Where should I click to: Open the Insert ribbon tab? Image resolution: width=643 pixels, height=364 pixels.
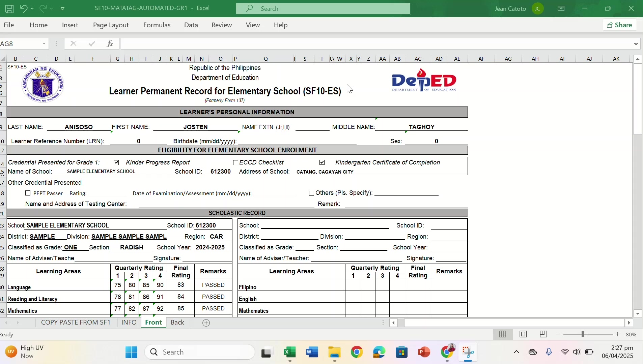pyautogui.click(x=70, y=25)
